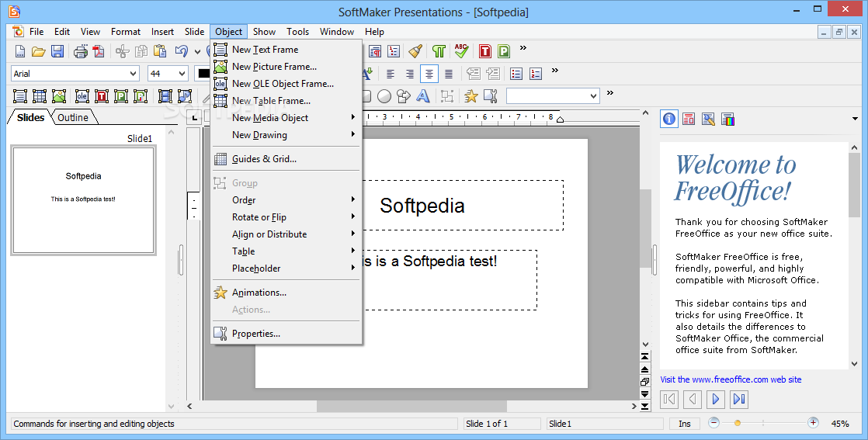Screen dimensions: 868x440
Task: Select Properties in the Object menu
Action: click(286, 333)
